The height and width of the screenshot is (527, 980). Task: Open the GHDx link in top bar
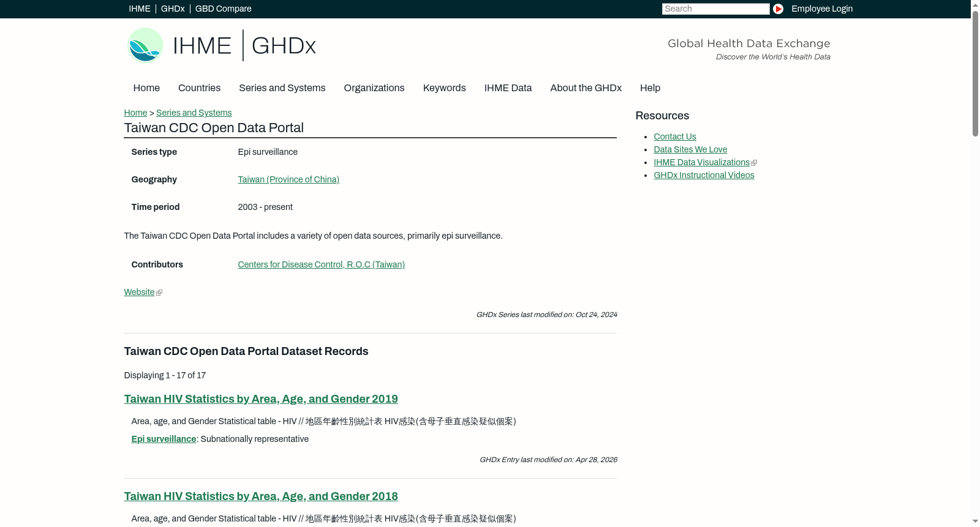coord(173,9)
